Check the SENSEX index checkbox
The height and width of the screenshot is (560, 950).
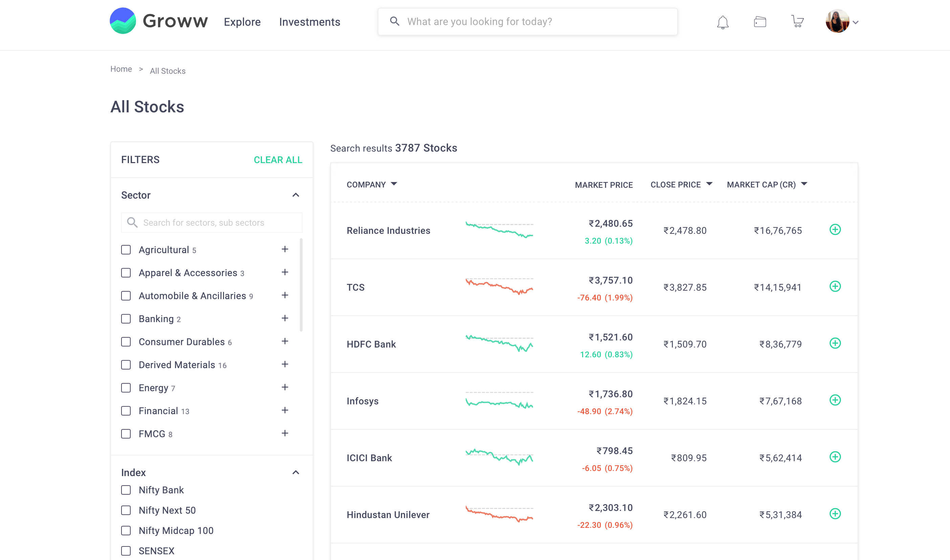(126, 551)
